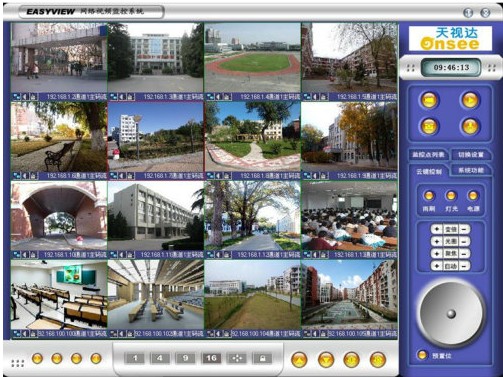The image size is (503, 377).
Task: Click the center knob of the PTZ joystick
Action: pos(451,314)
